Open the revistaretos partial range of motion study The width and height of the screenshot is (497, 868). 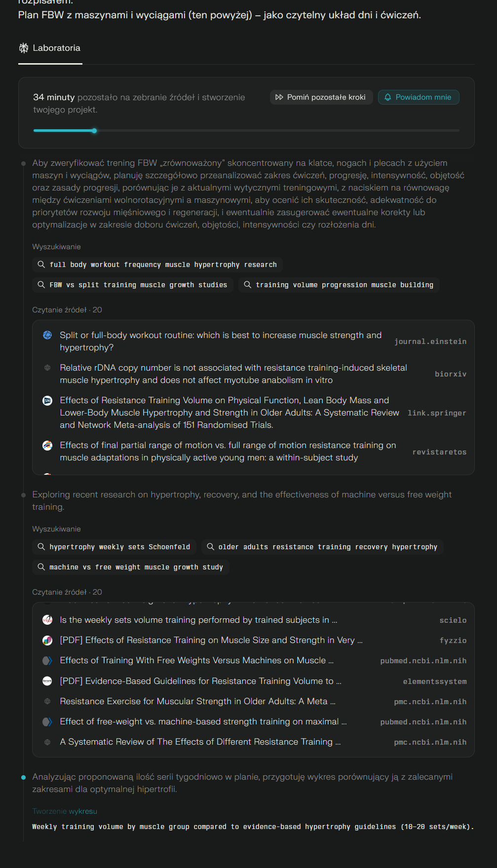228,451
